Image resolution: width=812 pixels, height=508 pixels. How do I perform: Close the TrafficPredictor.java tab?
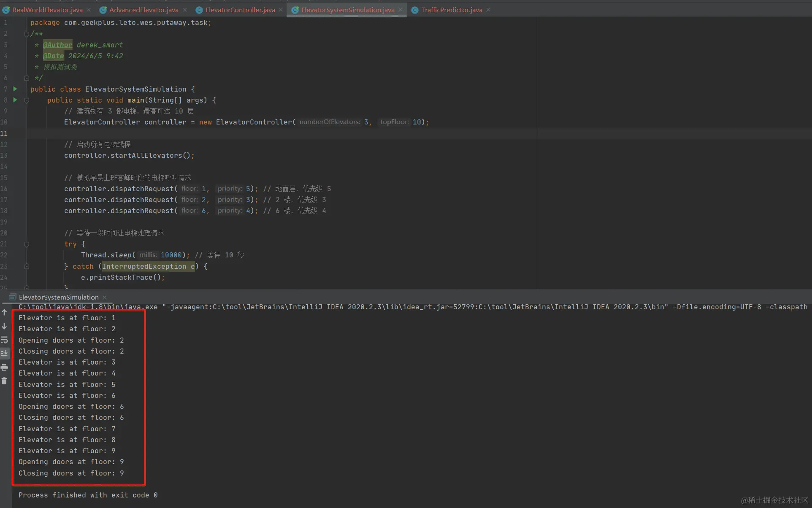click(488, 10)
